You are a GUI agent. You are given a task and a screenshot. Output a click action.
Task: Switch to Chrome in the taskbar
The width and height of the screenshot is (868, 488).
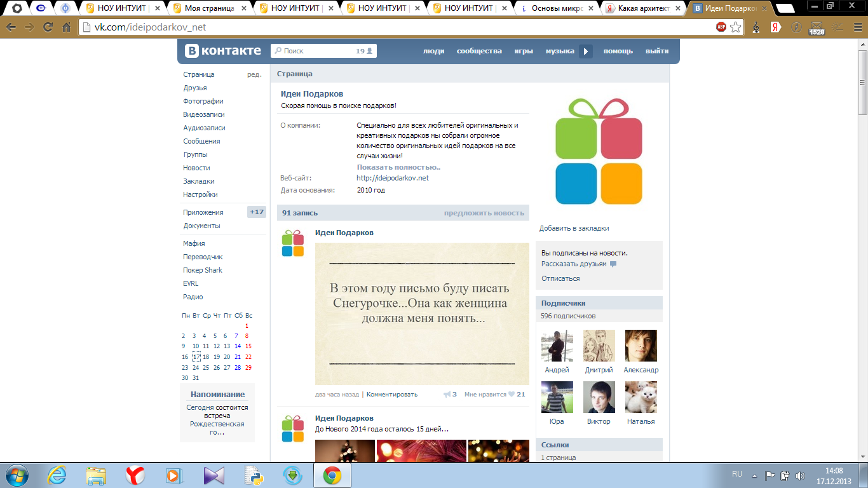(332, 475)
